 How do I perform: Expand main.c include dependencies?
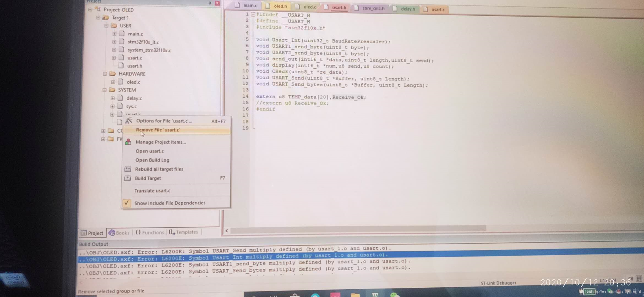tap(114, 34)
